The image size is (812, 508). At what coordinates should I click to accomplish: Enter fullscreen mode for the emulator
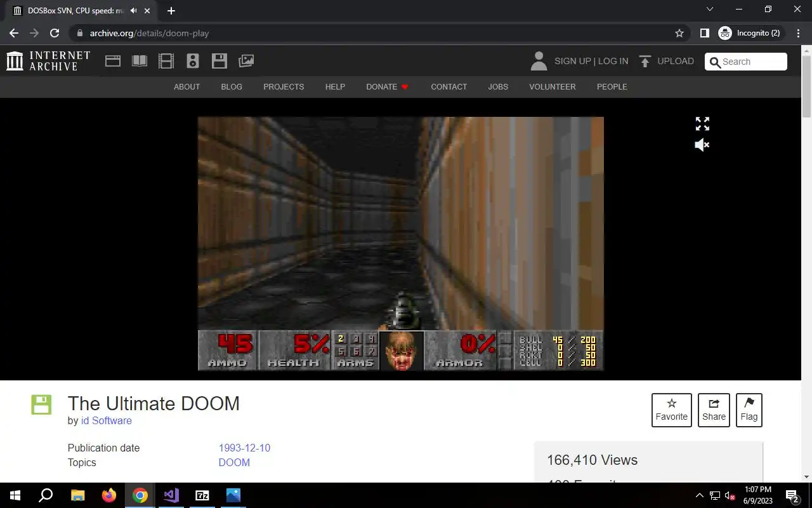click(x=702, y=124)
